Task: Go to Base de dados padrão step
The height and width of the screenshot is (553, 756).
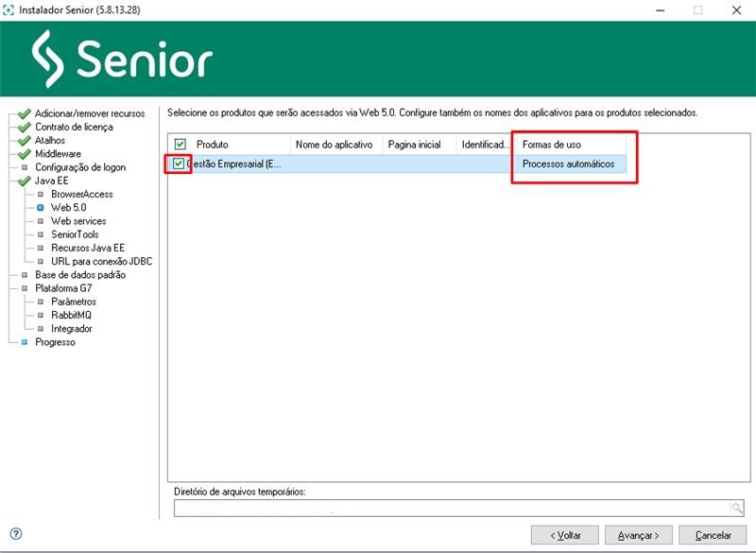Action: 80,275
